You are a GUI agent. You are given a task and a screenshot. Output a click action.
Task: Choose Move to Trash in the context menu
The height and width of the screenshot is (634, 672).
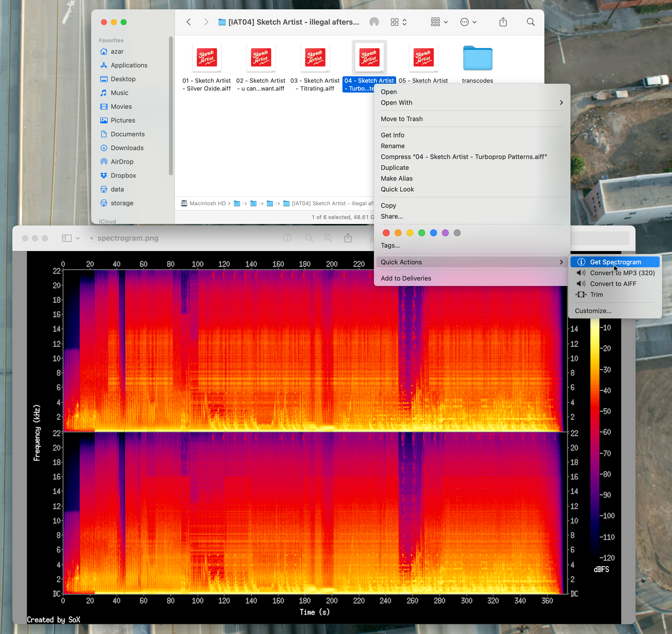point(402,119)
